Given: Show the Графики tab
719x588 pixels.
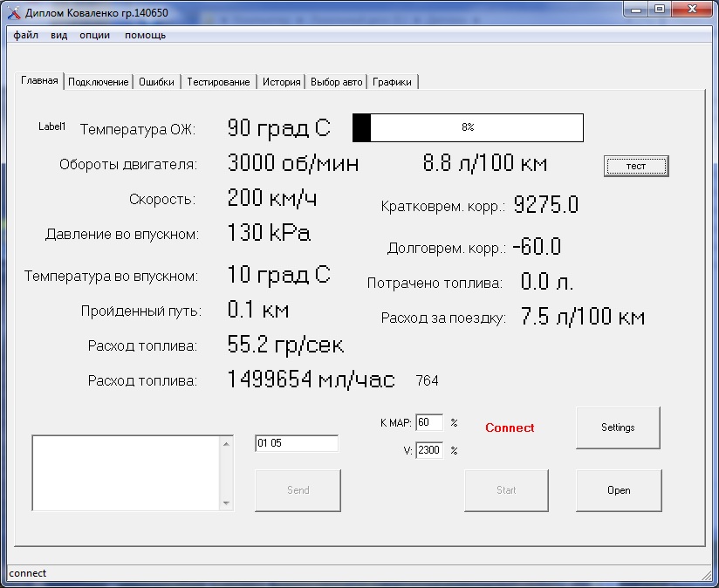Looking at the screenshot, I should pos(392,82).
